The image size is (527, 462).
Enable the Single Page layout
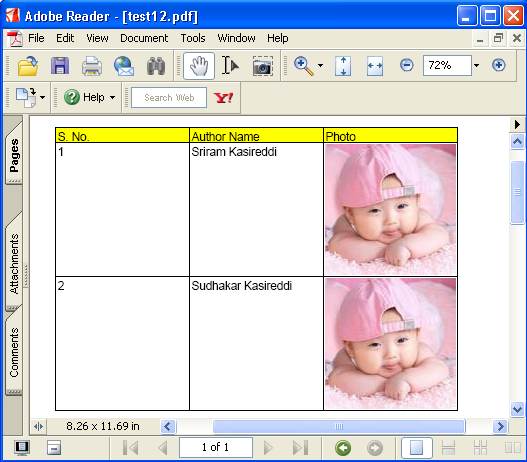417,448
